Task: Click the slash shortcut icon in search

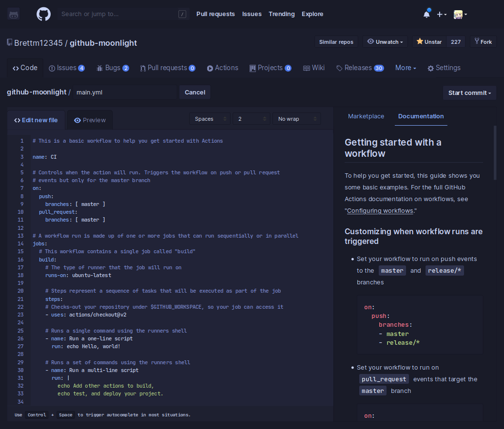Action: (x=182, y=14)
